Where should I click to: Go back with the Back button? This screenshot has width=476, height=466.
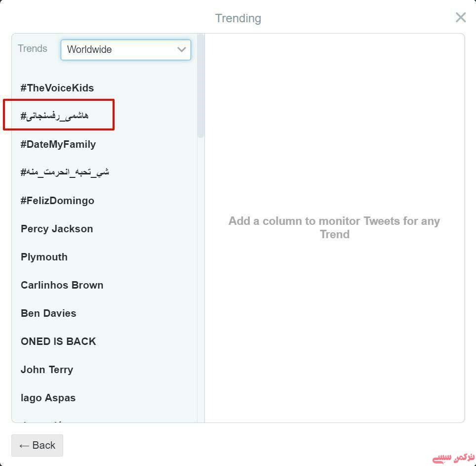(37, 445)
